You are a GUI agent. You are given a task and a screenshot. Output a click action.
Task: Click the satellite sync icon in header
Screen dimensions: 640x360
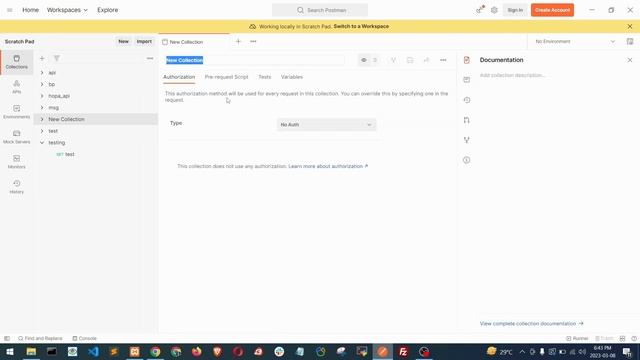coord(480,10)
